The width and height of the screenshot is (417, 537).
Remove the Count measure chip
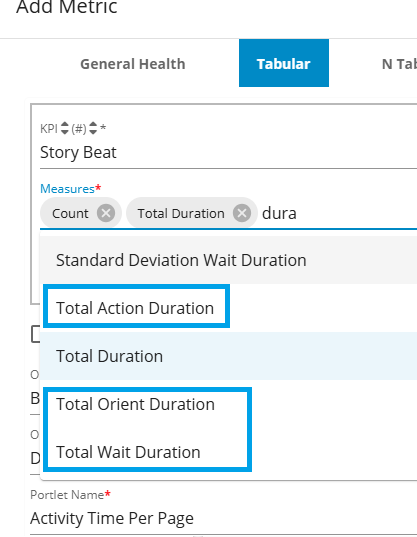pos(106,213)
